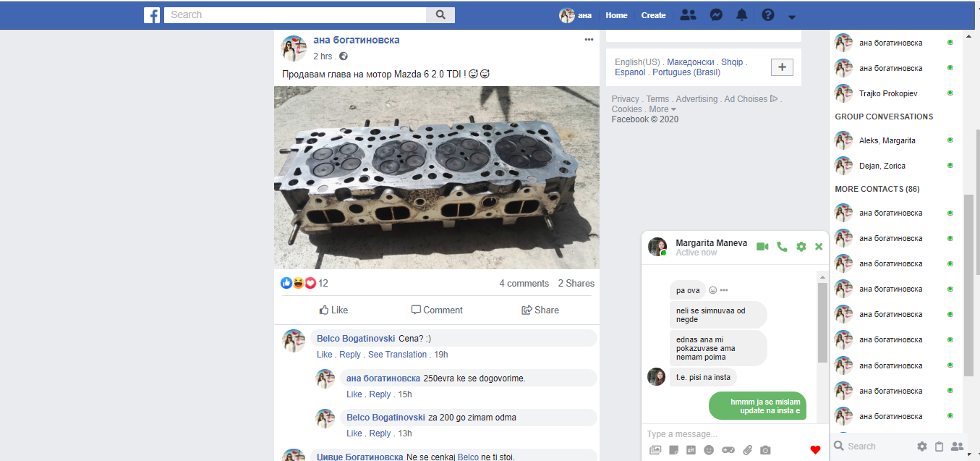Click the GIF button in chat
Screen dimensions: 980x461
click(691, 450)
